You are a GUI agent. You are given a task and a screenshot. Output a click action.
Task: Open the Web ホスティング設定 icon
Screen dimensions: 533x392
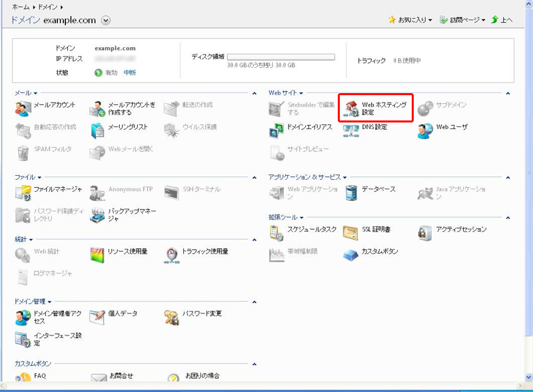click(351, 108)
